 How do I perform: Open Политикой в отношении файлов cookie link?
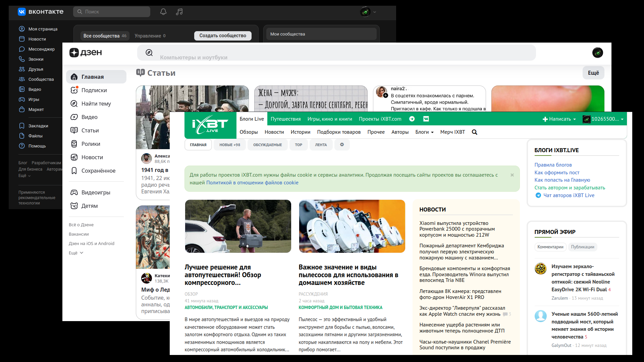[x=252, y=183]
